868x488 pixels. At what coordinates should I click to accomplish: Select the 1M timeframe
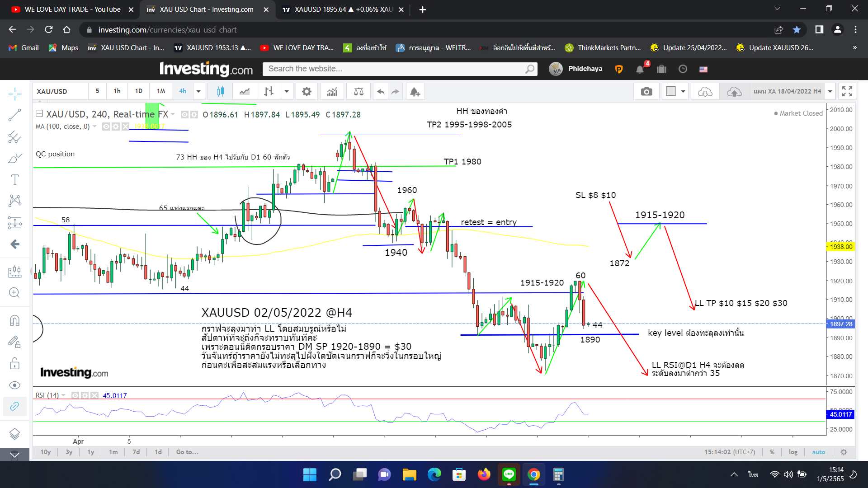[x=161, y=91]
